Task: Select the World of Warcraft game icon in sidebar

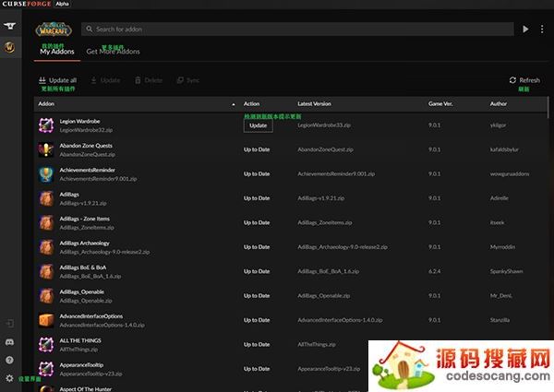Action: click(x=10, y=48)
